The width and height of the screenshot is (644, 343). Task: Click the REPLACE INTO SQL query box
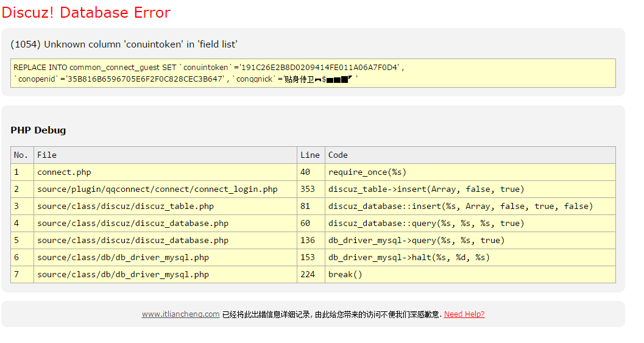pyautogui.click(x=313, y=73)
